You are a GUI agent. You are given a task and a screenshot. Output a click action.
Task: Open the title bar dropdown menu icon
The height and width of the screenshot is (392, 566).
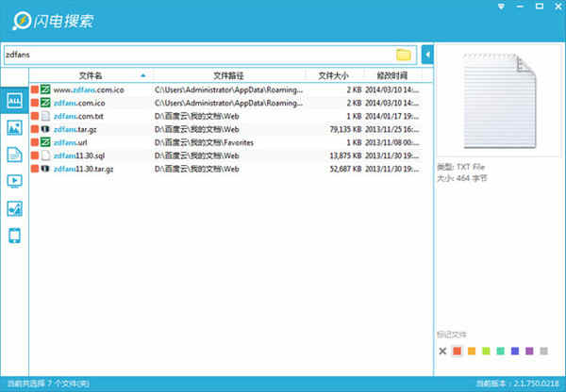click(x=502, y=7)
